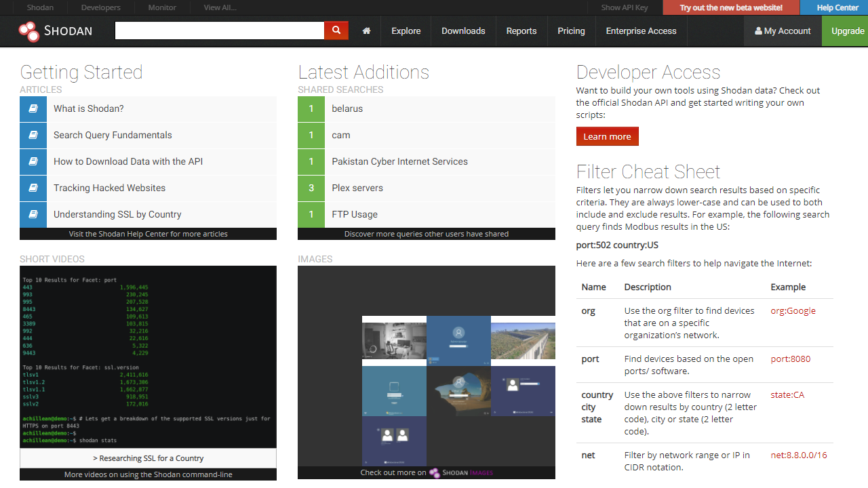The image size is (868, 488).
Task: Click Show API Key link
Action: (625, 7)
